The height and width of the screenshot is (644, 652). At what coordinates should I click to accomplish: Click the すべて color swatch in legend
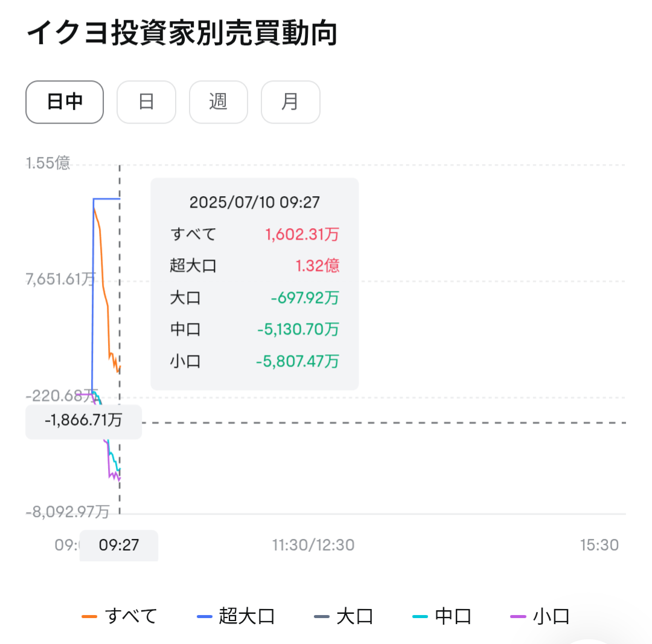coord(91,616)
